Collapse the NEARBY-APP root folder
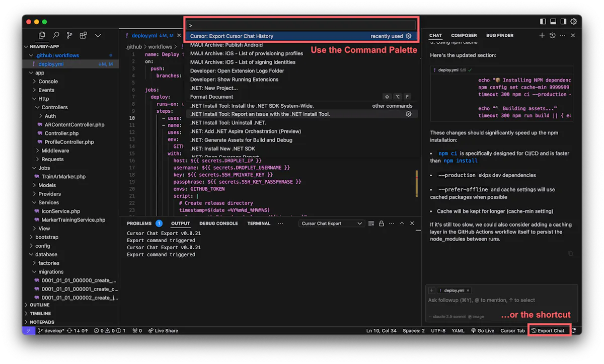 pos(44,47)
